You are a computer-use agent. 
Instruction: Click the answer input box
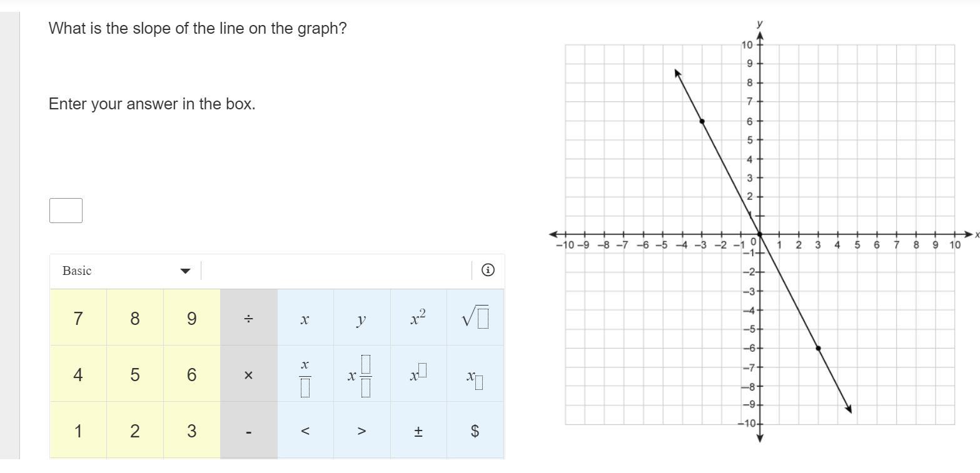tap(66, 211)
